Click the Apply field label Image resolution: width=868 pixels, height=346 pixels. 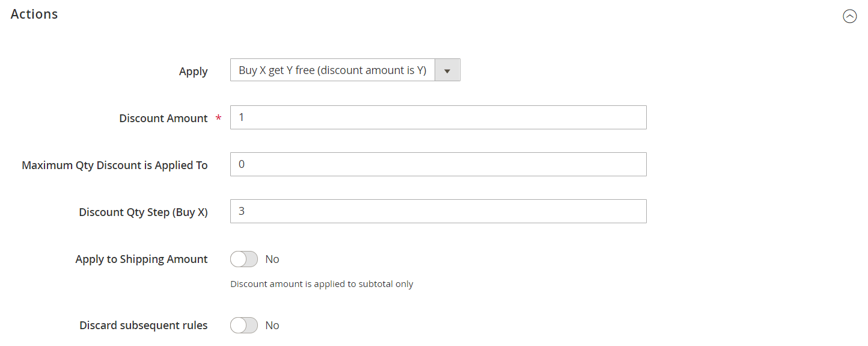(x=193, y=72)
